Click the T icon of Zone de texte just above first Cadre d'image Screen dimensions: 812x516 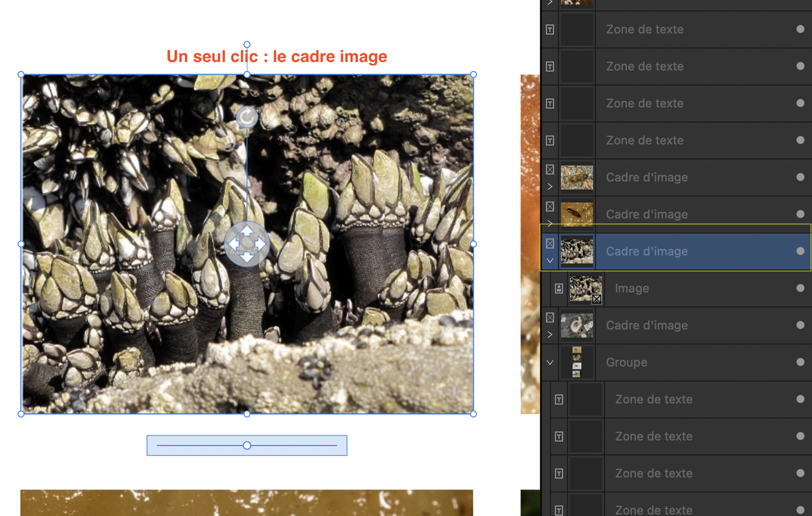pos(550,140)
